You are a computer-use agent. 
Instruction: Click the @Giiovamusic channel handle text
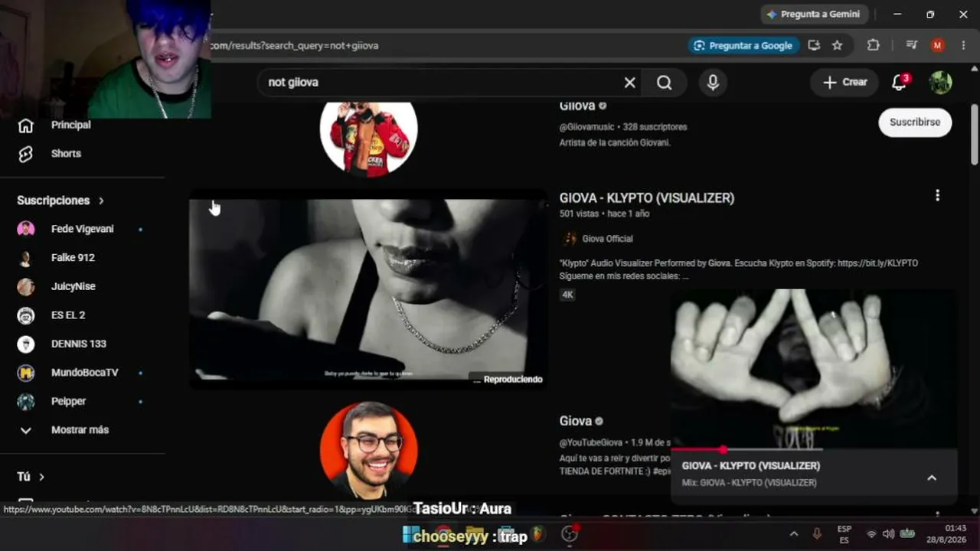pyautogui.click(x=587, y=127)
